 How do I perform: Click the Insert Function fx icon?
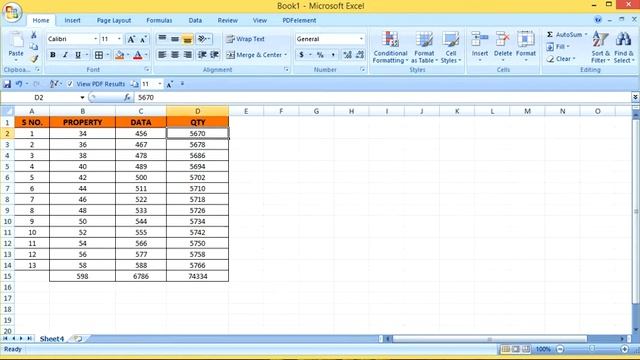pos(127,98)
